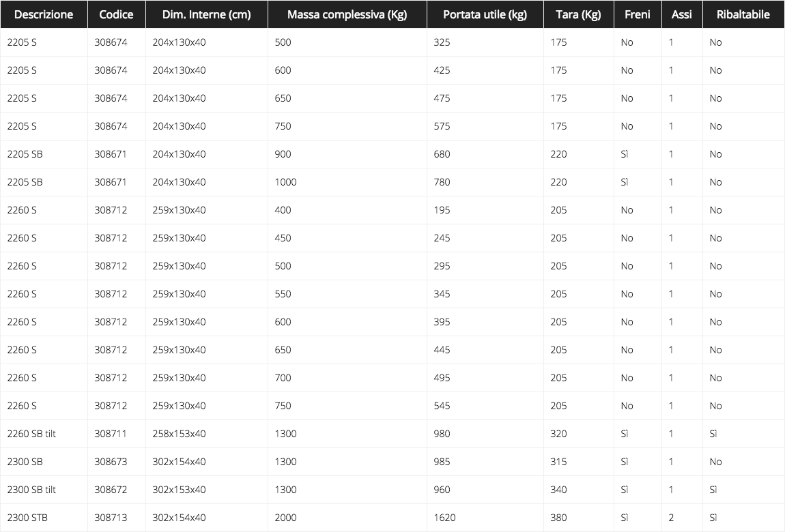Select the 2260 SB tilt description cell
The width and height of the screenshot is (785, 532).
31,434
